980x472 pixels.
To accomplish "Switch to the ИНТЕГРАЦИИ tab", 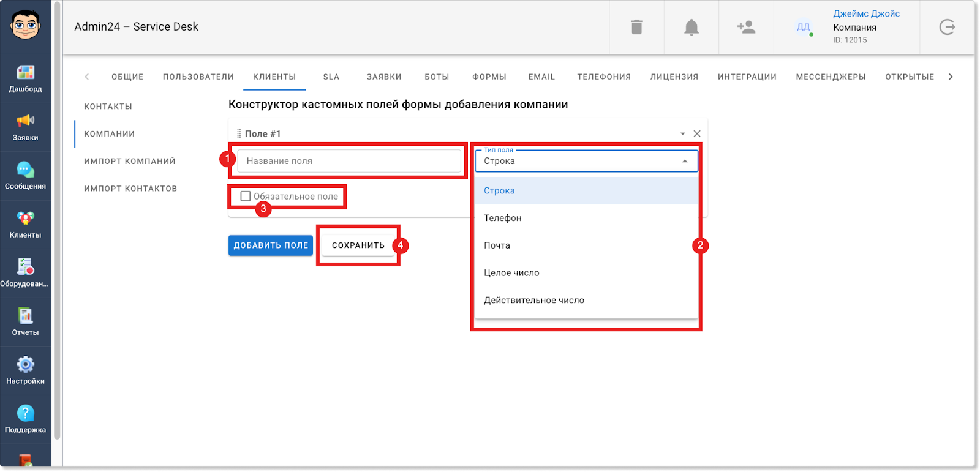I will click(x=747, y=77).
